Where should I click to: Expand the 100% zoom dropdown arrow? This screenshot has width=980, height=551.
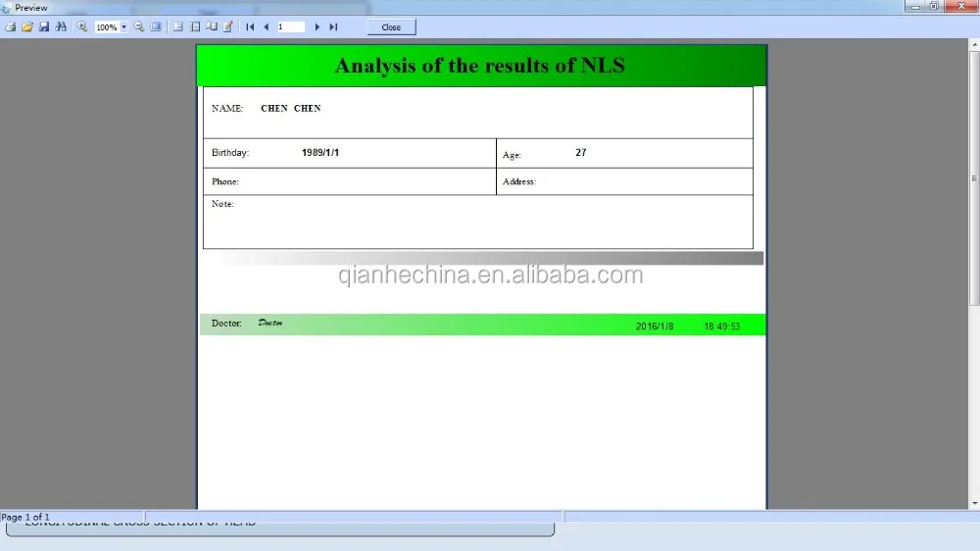[123, 26]
